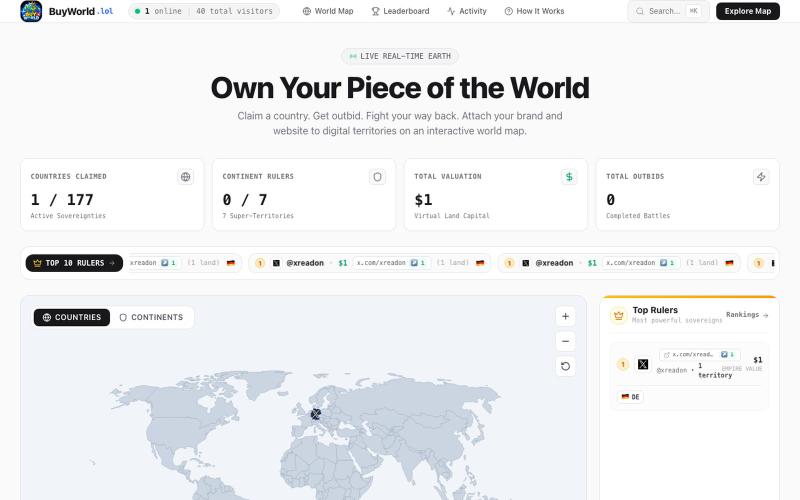Viewport: 800px width, 500px height.
Task: Click the trophy icon beside Leaderboard
Action: (x=376, y=11)
